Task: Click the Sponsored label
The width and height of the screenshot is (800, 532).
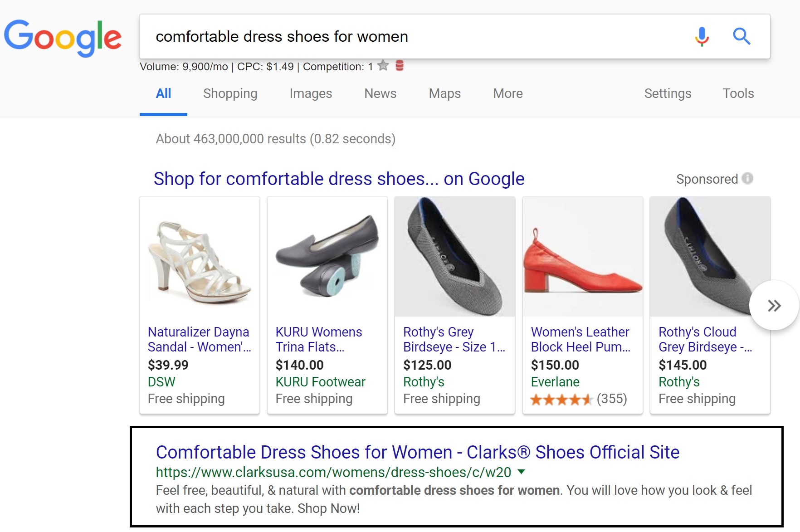Action: pyautogui.click(x=707, y=179)
